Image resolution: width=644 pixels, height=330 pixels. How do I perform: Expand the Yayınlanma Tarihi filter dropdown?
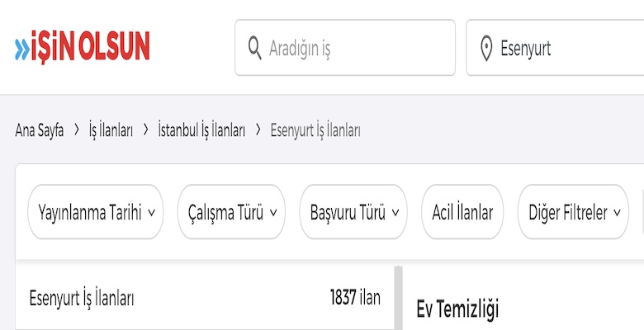(96, 212)
